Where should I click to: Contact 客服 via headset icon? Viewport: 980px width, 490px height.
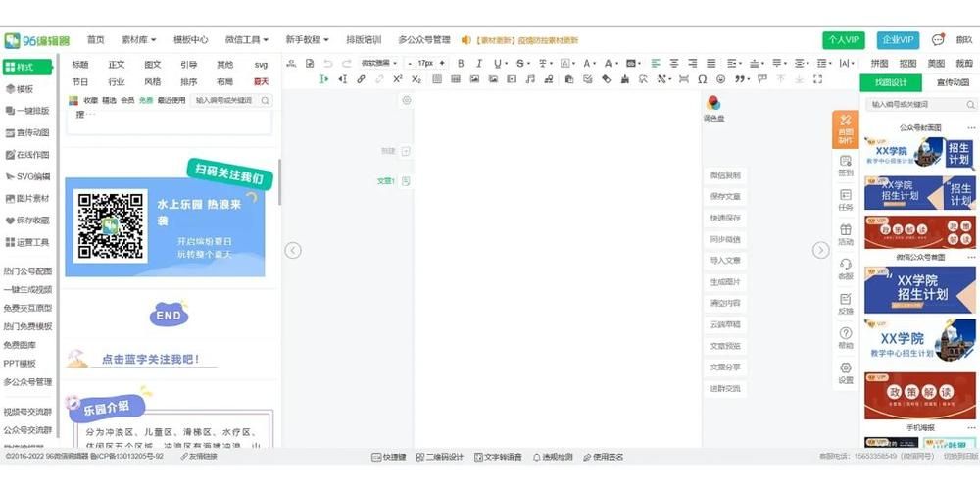click(x=845, y=269)
